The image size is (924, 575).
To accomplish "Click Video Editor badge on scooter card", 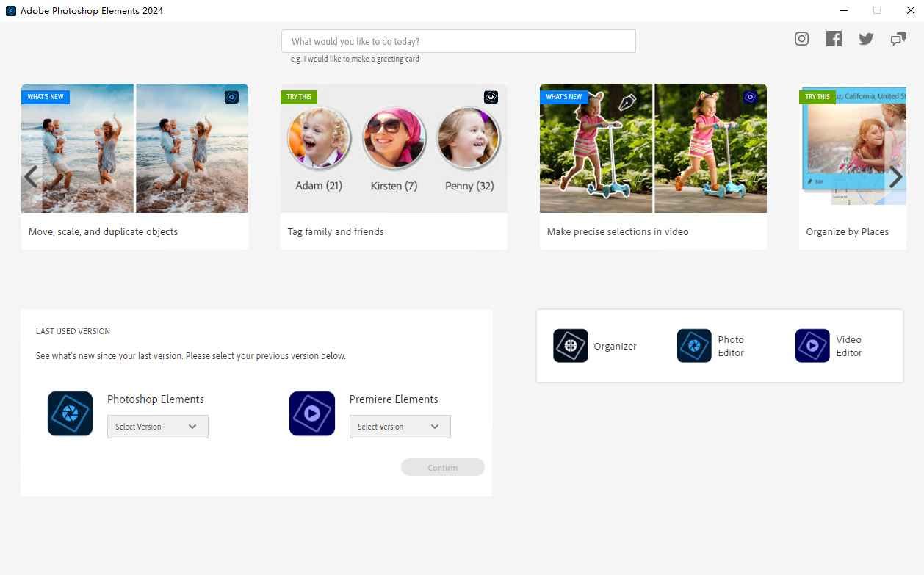I will click(750, 97).
